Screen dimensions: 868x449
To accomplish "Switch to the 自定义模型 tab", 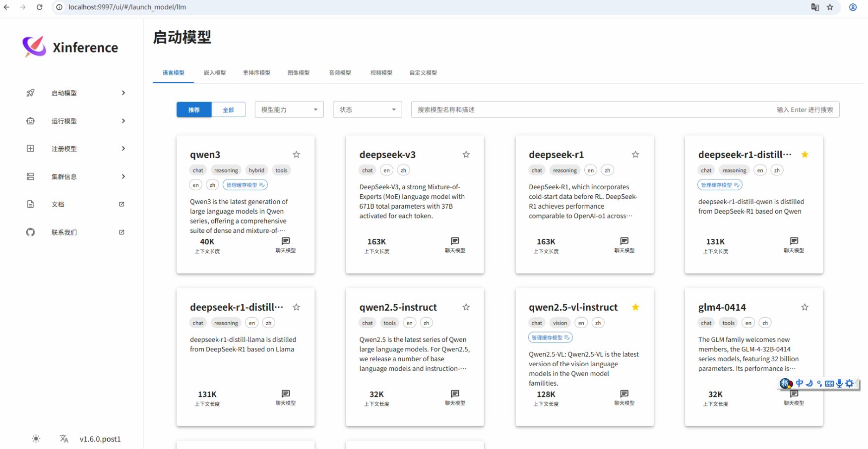I will click(x=423, y=73).
